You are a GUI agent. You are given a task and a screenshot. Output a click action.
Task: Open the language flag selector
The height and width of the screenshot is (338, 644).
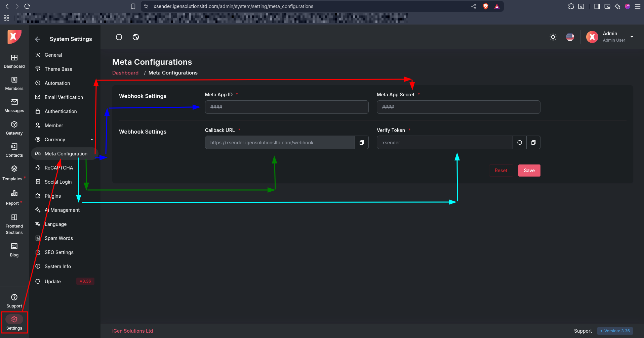coord(570,37)
